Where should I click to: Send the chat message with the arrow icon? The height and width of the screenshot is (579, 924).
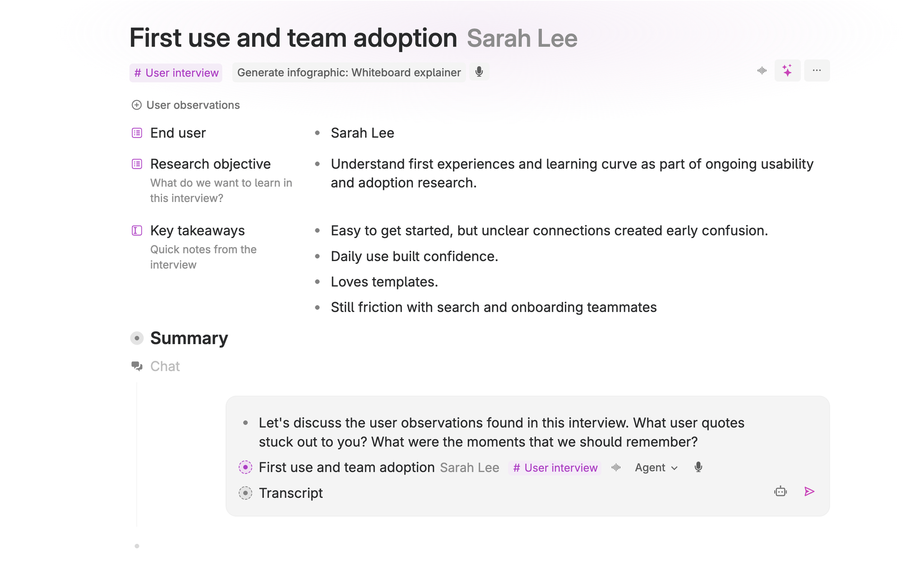pyautogui.click(x=809, y=492)
